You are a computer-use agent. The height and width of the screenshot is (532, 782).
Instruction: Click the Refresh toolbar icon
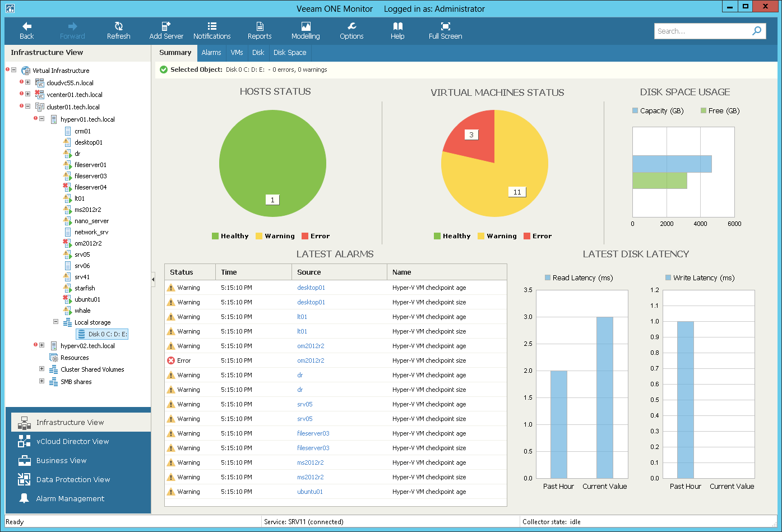coord(118,31)
